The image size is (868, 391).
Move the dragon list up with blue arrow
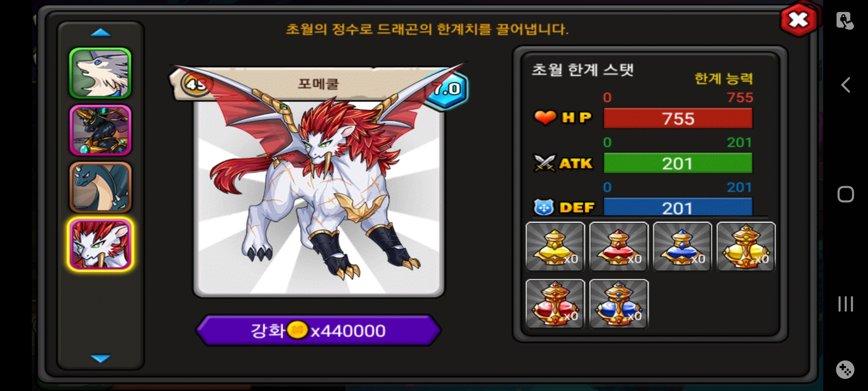coord(101,33)
